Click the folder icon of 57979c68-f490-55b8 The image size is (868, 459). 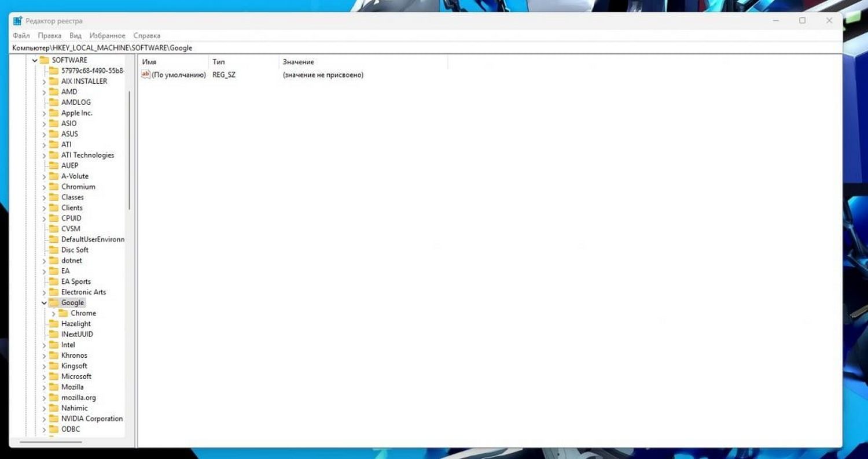54,71
